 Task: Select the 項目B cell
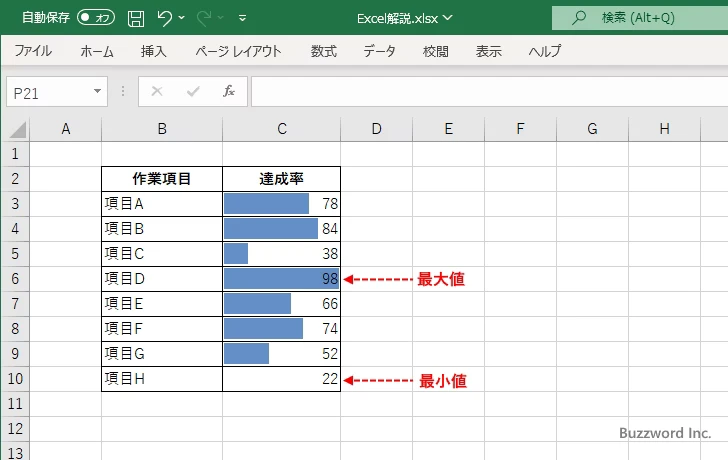(162, 229)
